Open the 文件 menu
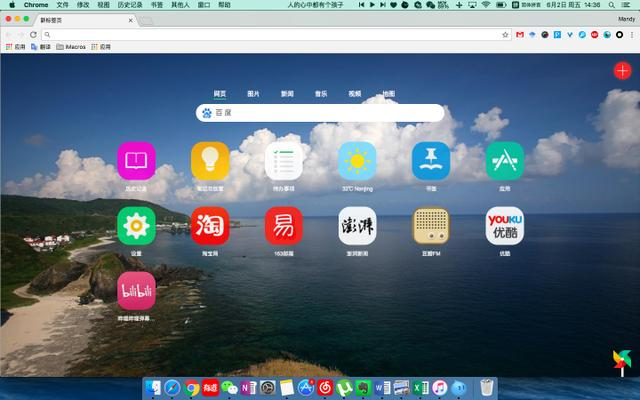640x400 pixels. point(62,5)
